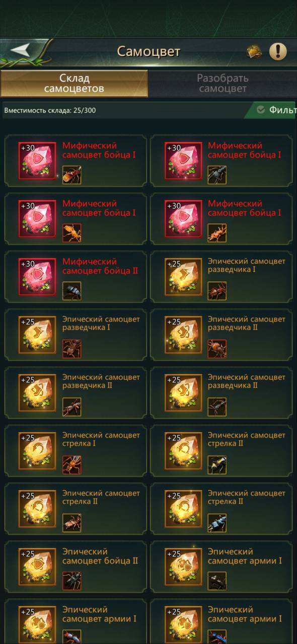Open the Эпический самоцвет армии I card in row eight
Image resolution: width=297 pixels, height=644 pixels.
(x=221, y=567)
